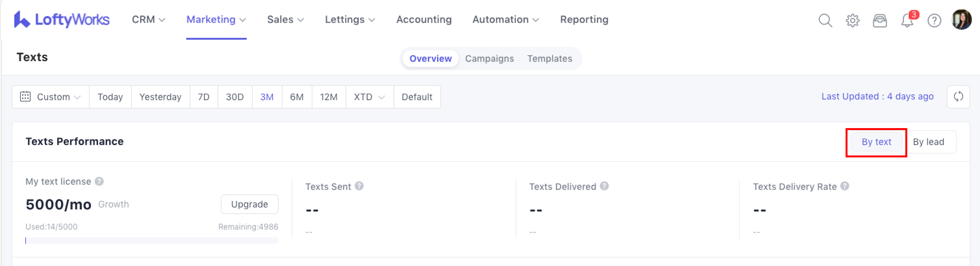Click the text usage progress bar
Screen dimensions: 980x266
[152, 240]
